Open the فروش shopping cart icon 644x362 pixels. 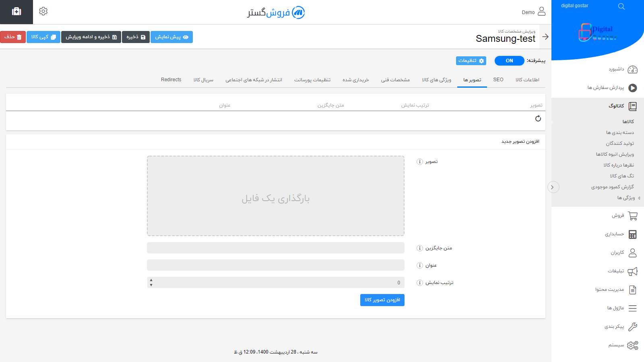[x=633, y=216]
